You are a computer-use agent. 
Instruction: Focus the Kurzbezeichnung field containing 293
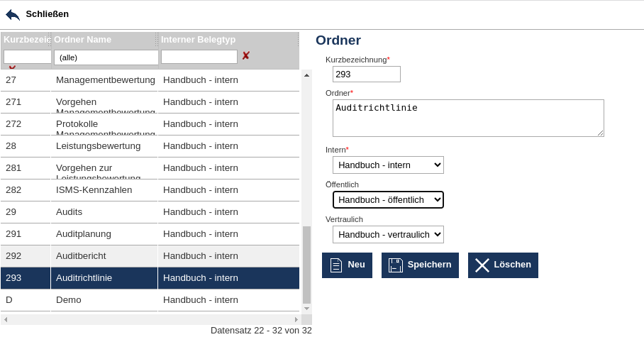(366, 74)
